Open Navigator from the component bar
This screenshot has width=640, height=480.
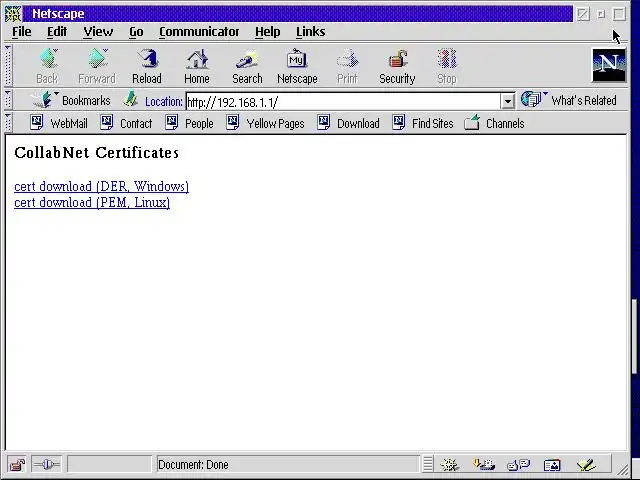pyautogui.click(x=449, y=464)
